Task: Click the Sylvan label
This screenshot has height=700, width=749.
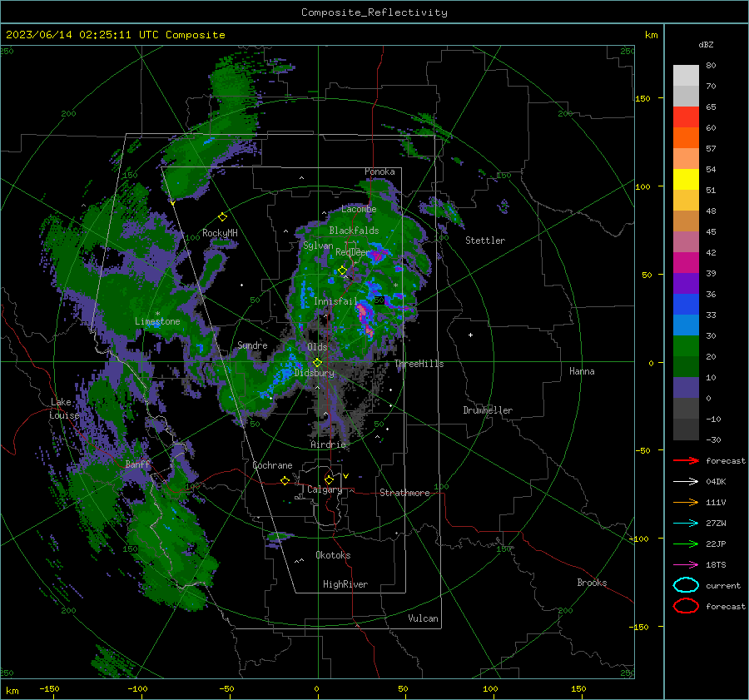Action: [318, 246]
